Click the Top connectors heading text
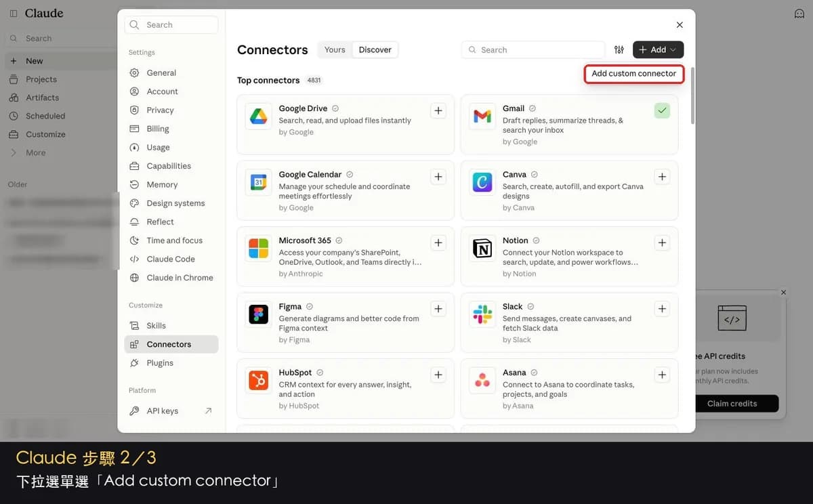Screen dimensions: 813x504 (x=268, y=81)
